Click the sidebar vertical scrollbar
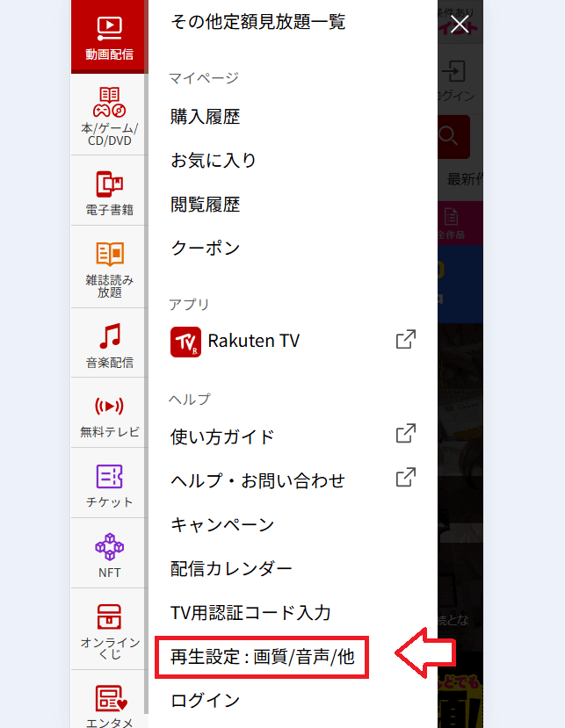This screenshot has width=565, height=728. [147, 357]
